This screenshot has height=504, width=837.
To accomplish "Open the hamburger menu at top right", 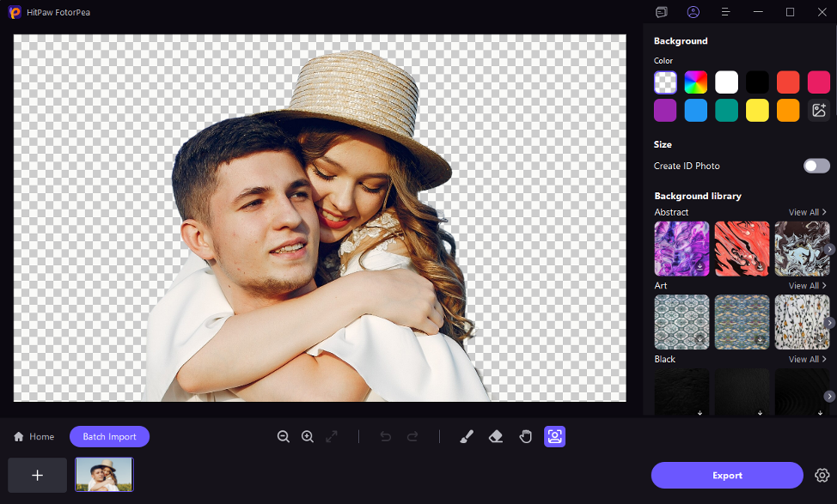I will coord(724,12).
